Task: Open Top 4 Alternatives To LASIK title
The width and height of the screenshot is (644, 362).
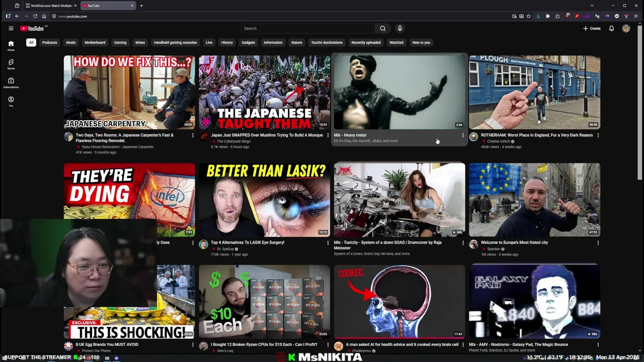Action: coord(248,242)
